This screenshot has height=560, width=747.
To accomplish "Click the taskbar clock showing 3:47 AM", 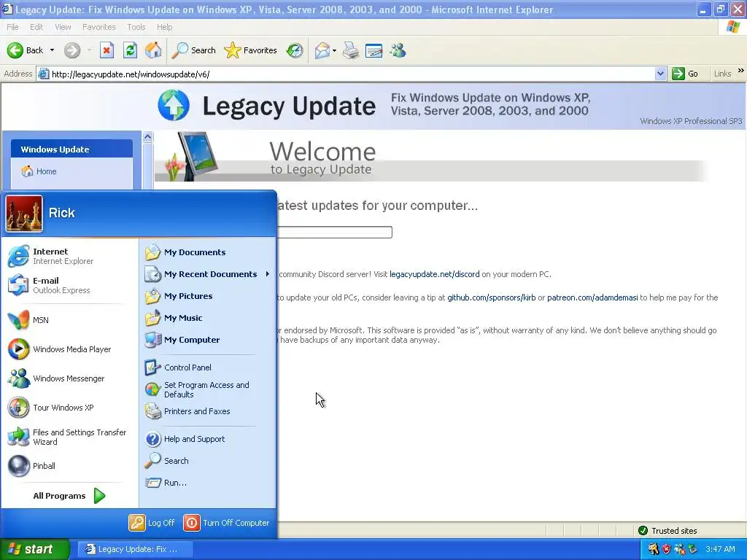I will point(720,549).
